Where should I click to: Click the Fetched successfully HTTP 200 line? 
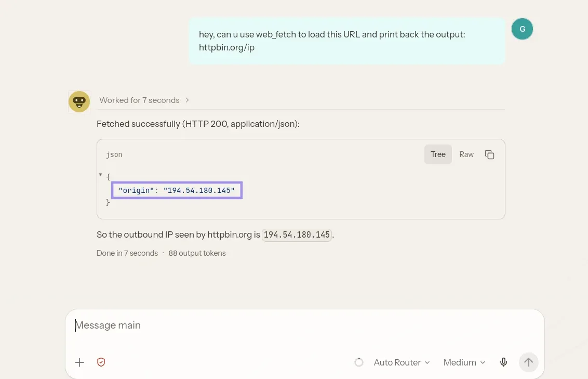tap(198, 124)
